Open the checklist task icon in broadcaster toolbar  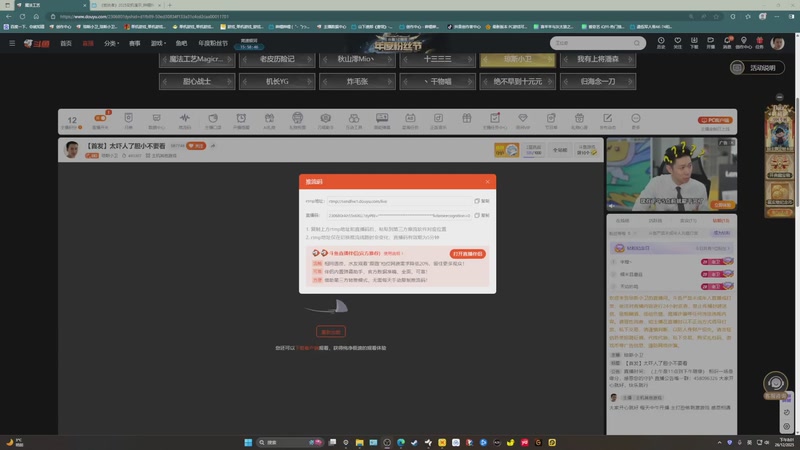[494, 120]
